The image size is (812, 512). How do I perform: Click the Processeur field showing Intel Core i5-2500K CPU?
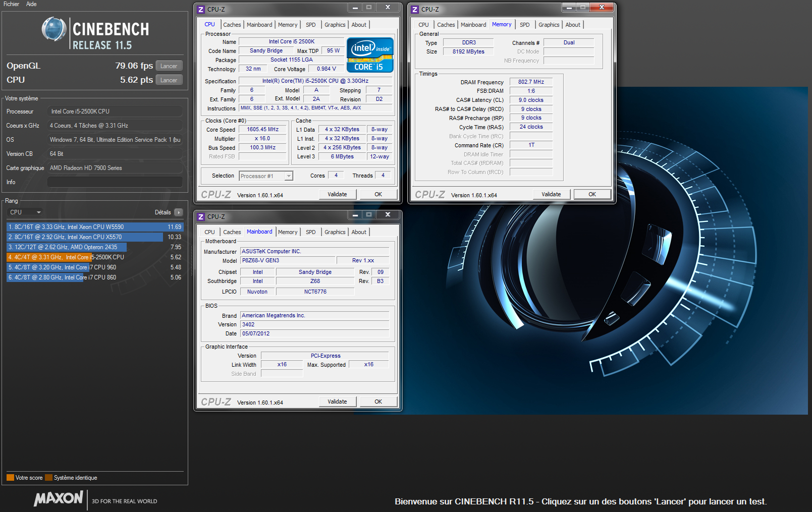coord(115,111)
